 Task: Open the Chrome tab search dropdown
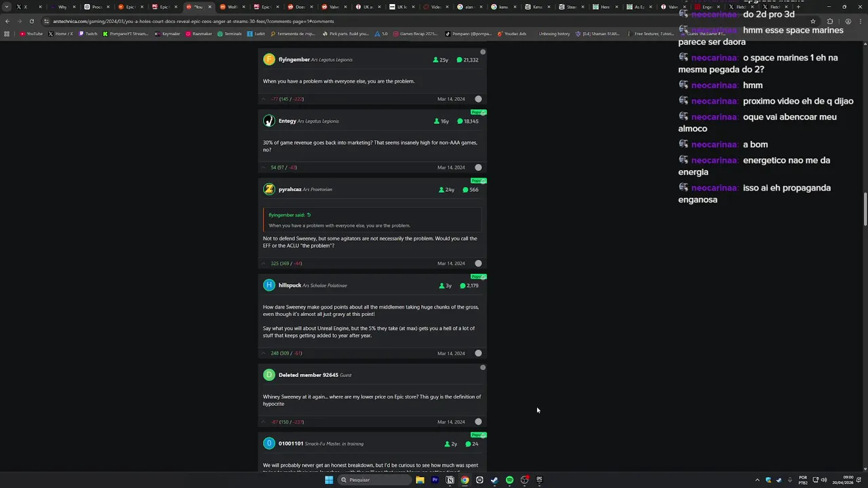click(7, 7)
